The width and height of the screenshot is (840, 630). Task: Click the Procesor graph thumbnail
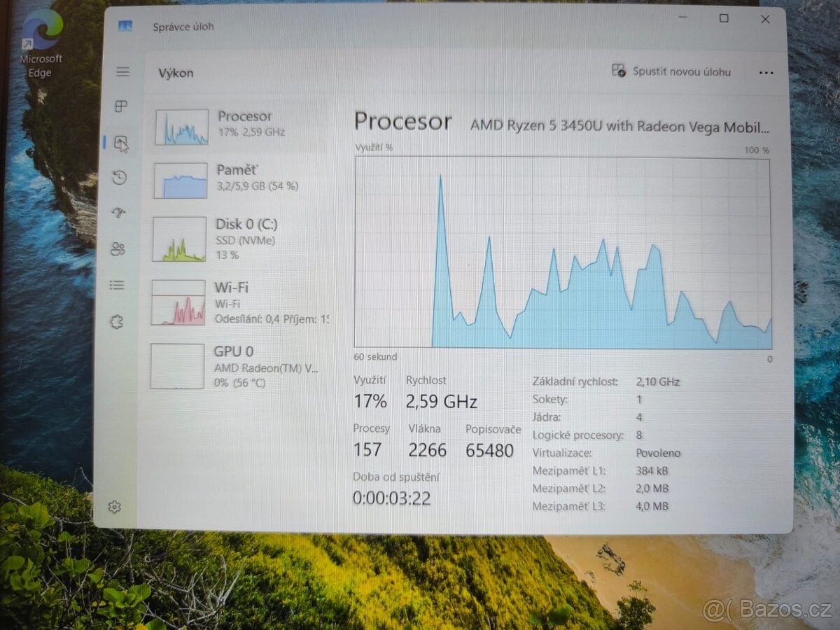pos(181,127)
